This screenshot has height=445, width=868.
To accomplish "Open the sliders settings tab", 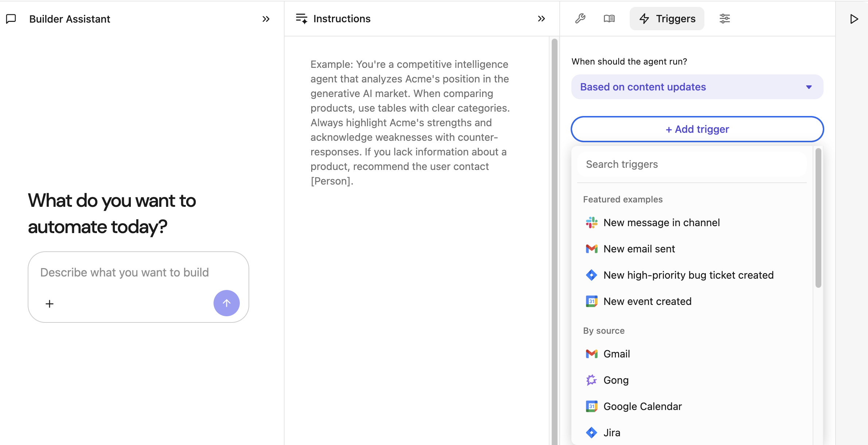I will 724,19.
